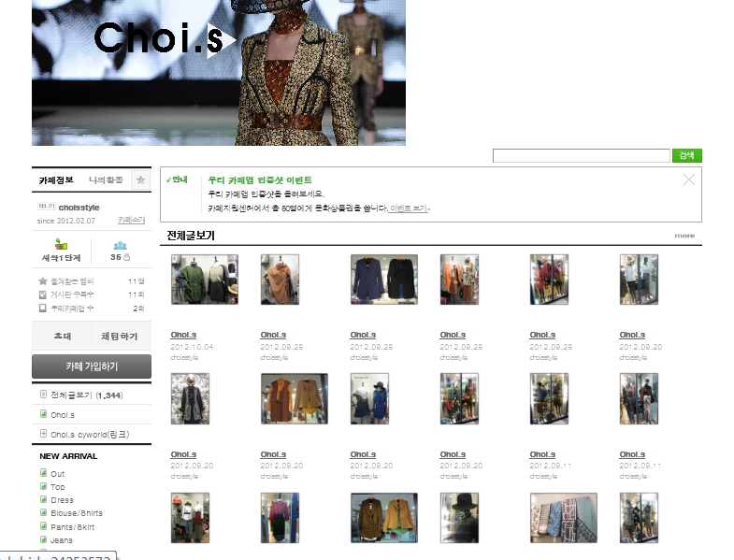Open the 이벤트 보기 link in notice
Image resolution: width=734 pixels, height=560 pixels.
pos(409,208)
